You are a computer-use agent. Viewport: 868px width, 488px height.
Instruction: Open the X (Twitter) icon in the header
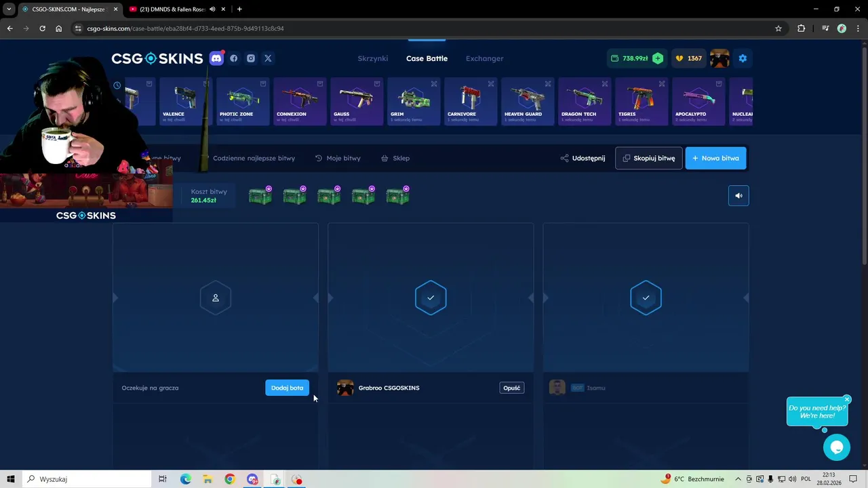pyautogui.click(x=268, y=58)
